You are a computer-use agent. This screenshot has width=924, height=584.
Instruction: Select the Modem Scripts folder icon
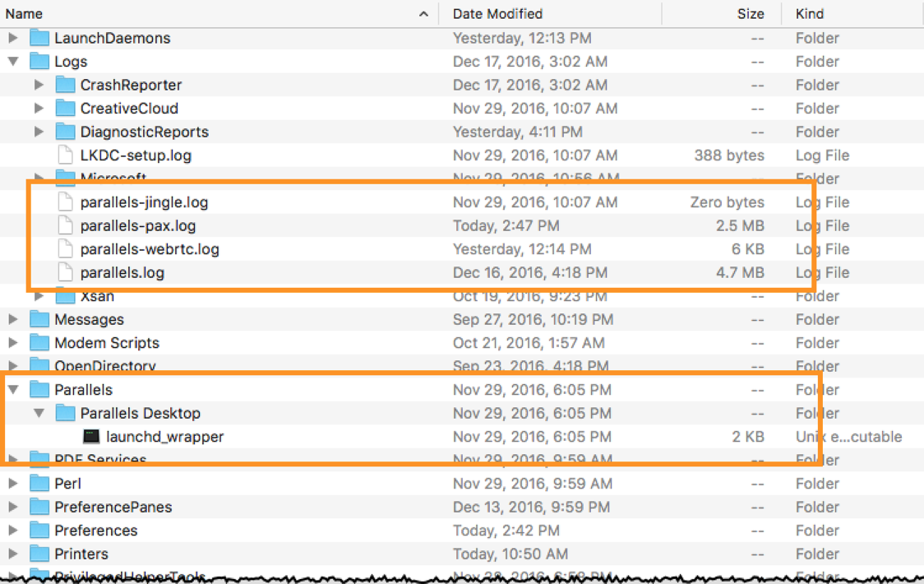pyautogui.click(x=39, y=343)
